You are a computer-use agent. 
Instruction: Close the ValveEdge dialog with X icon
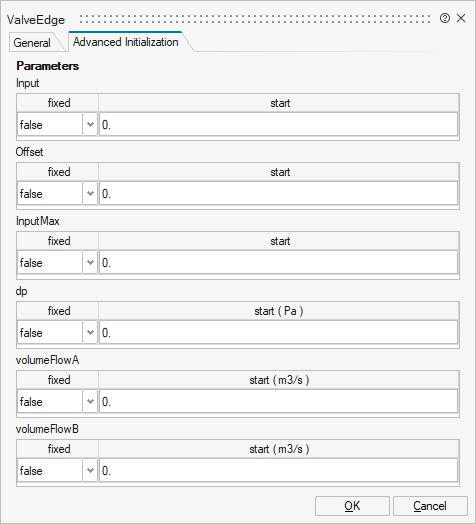click(461, 18)
